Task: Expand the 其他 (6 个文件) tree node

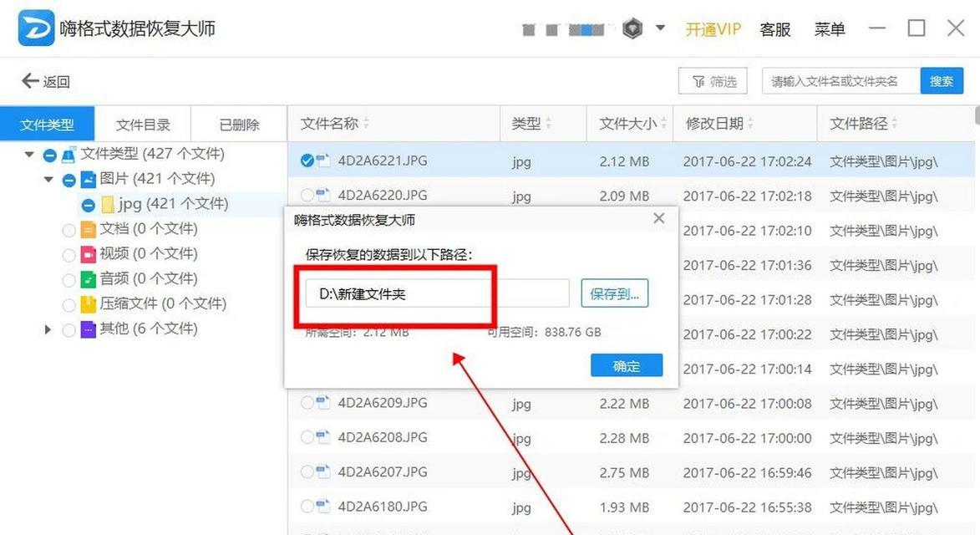Action: [48, 329]
